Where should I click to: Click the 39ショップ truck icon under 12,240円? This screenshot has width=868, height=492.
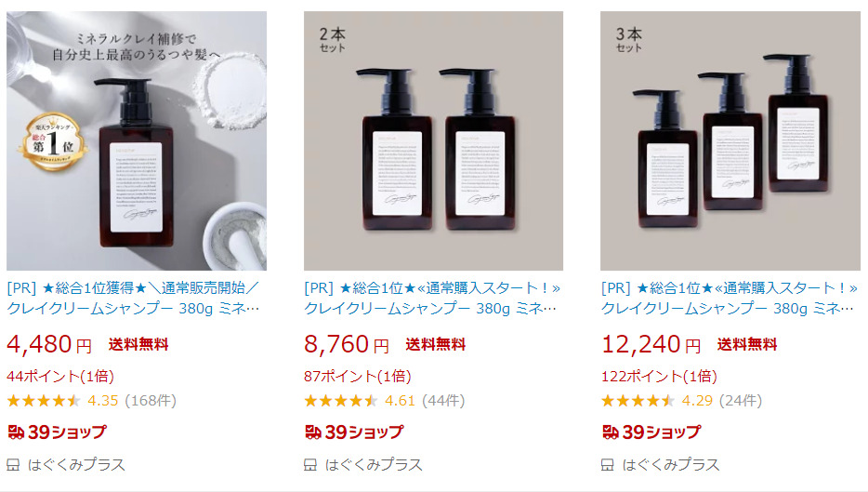click(611, 432)
